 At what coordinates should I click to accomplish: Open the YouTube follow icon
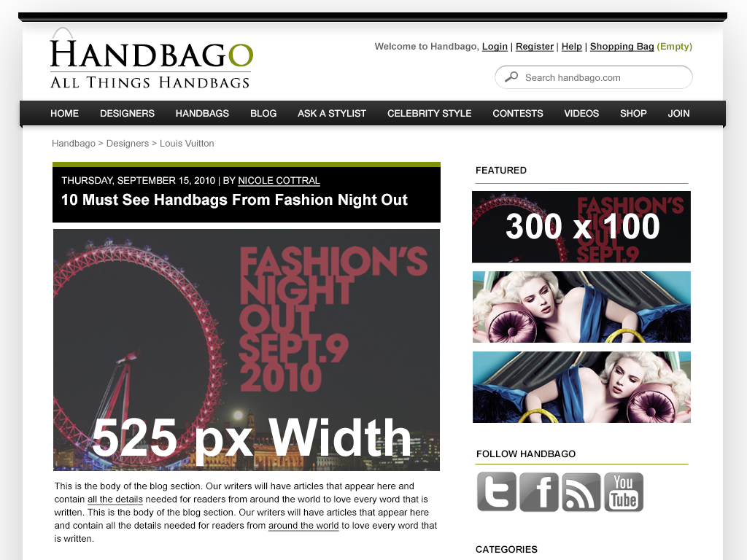click(624, 492)
